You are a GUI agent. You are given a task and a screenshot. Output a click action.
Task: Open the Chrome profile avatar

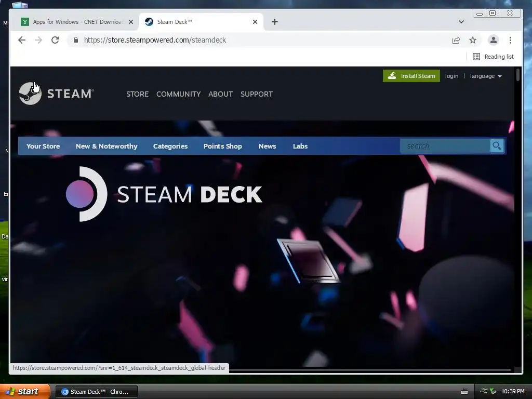[494, 40]
